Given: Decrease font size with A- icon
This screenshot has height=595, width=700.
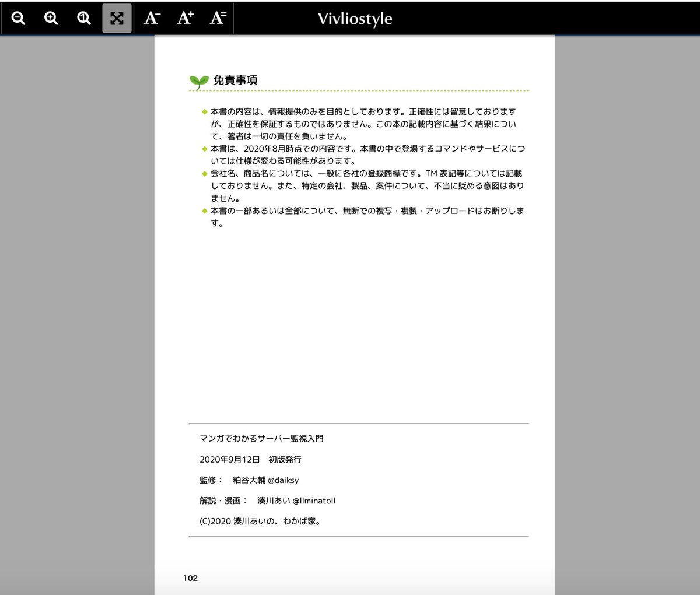Looking at the screenshot, I should pos(152,18).
